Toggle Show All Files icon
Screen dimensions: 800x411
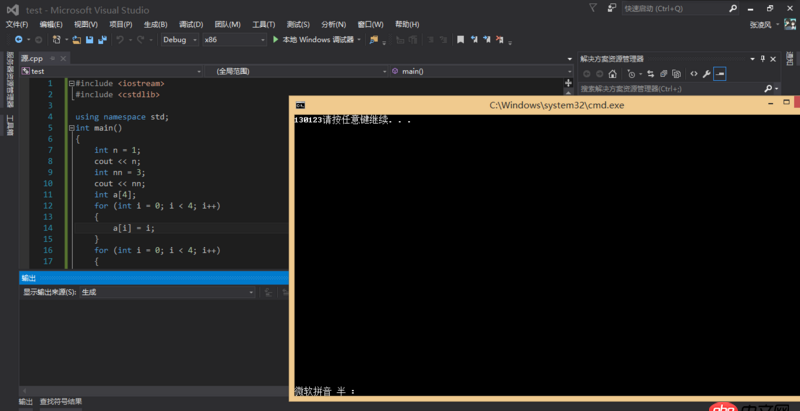(677, 74)
